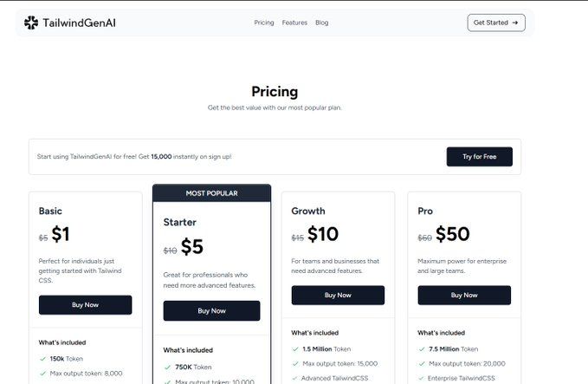This screenshot has width=588, height=384.
Task: Buy the Starter plan
Action: [211, 311]
